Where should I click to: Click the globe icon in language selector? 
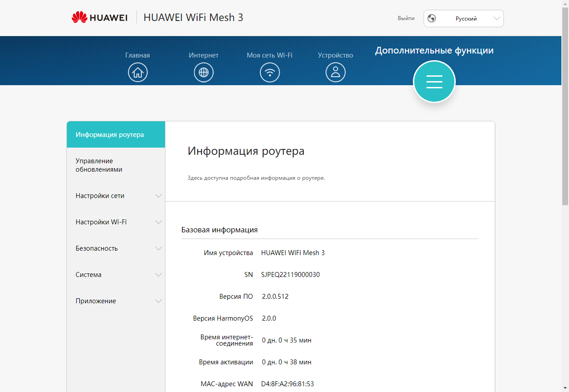tap(432, 19)
